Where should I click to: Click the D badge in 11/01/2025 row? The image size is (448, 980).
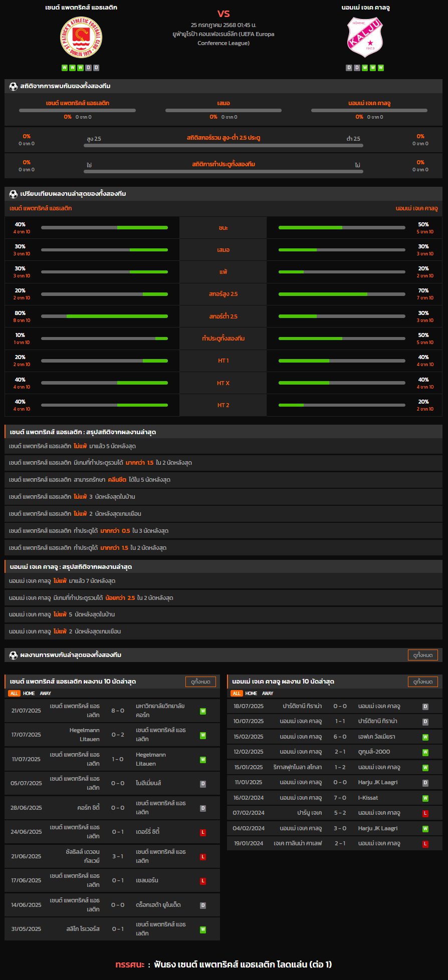tap(425, 783)
